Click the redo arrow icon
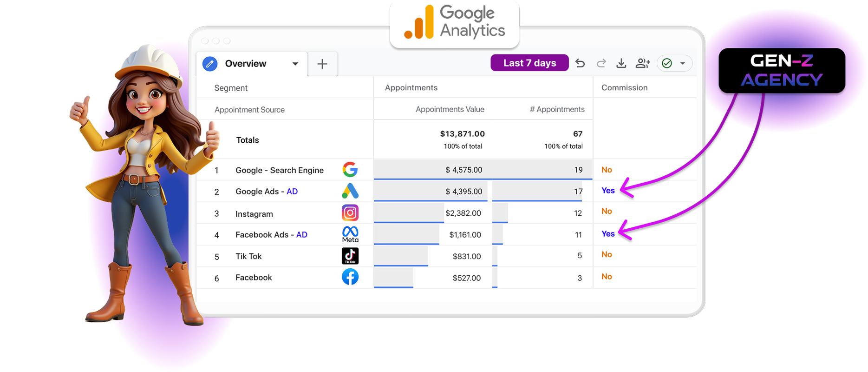Screen dimensions: 868x372 pyautogui.click(x=601, y=63)
